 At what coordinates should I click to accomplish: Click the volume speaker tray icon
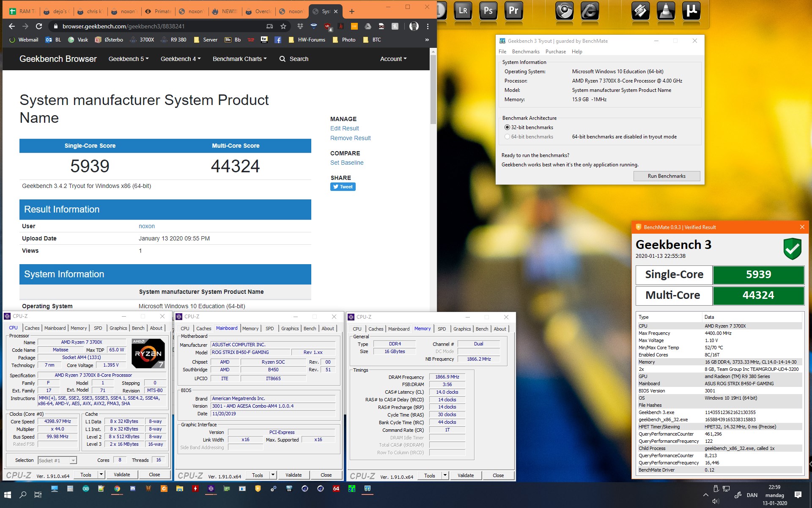pos(716,501)
